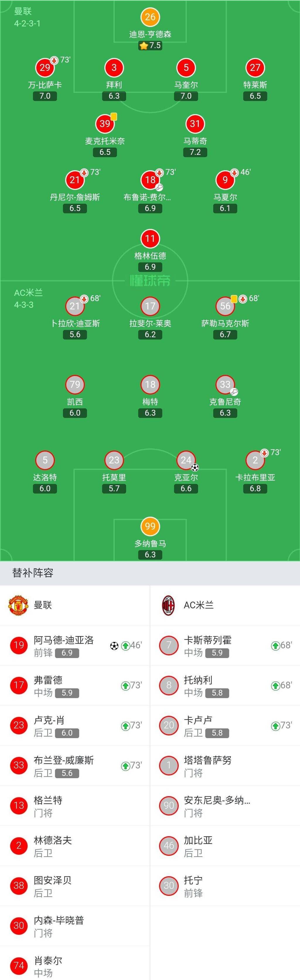
Task: Select substitute 托纳利 in AC Milan list
Action: click(225, 686)
